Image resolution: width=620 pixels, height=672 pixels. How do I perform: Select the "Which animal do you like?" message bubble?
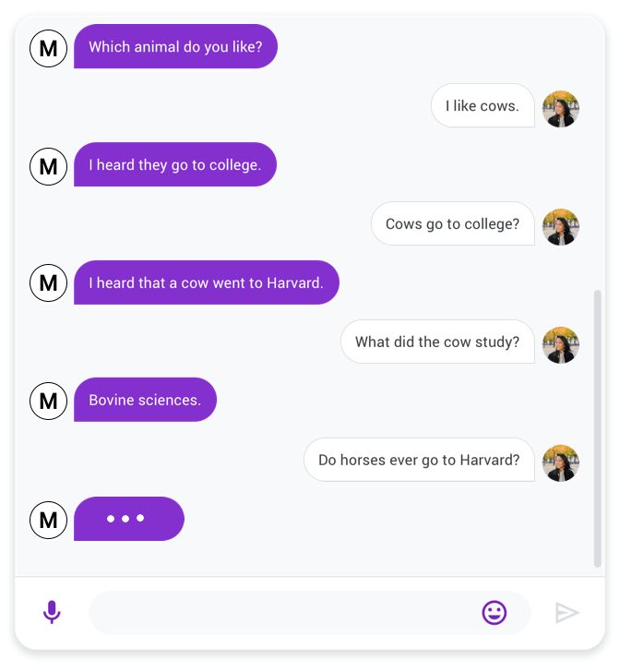[175, 47]
